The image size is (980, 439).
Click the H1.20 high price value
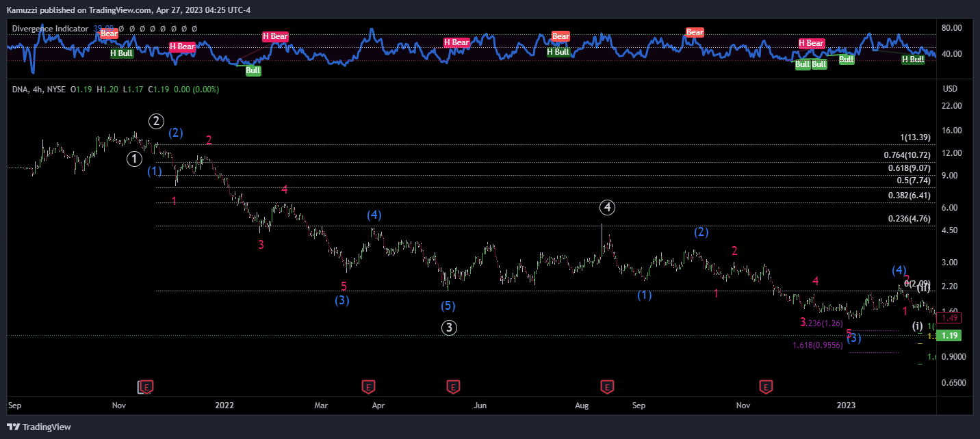coord(107,89)
